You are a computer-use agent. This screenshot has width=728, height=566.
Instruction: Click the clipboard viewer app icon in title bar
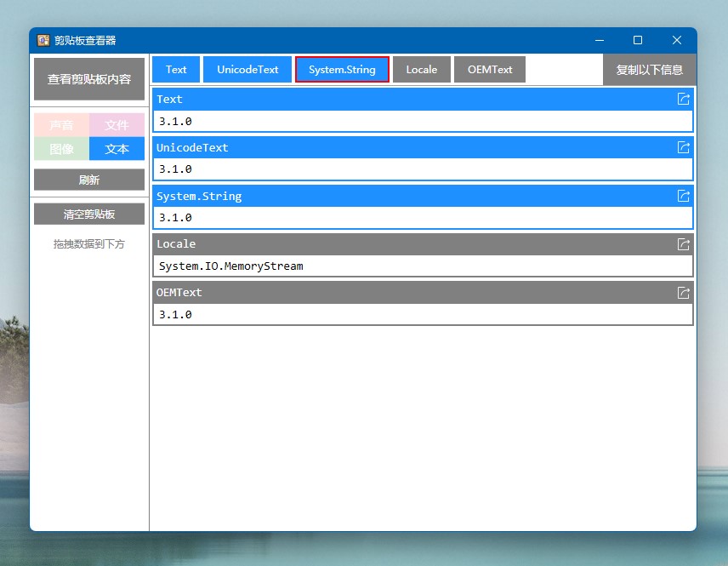pyautogui.click(x=43, y=41)
